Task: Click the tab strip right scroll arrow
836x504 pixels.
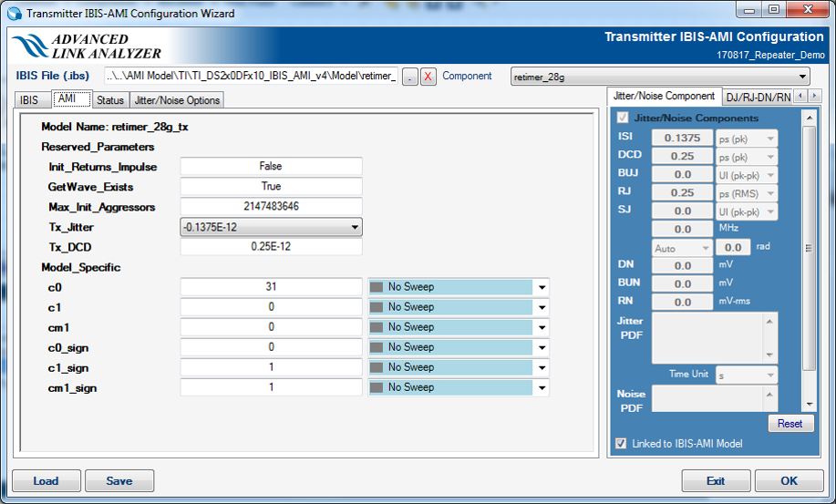Action: 814,96
